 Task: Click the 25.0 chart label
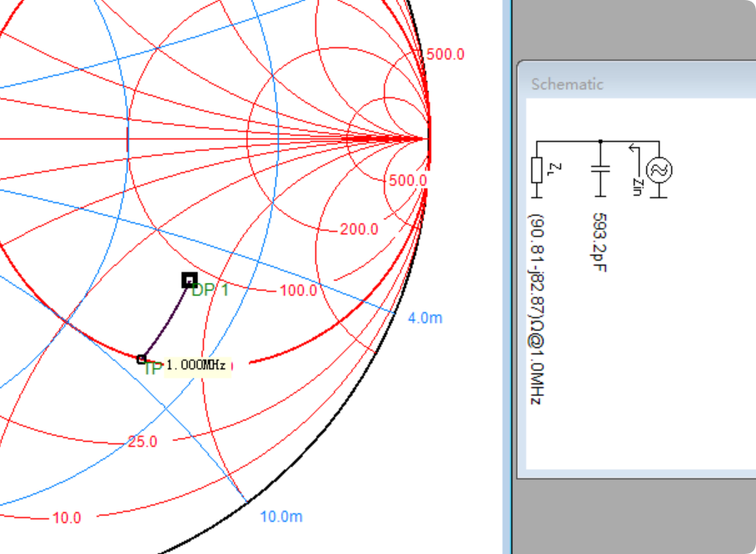[x=142, y=442]
